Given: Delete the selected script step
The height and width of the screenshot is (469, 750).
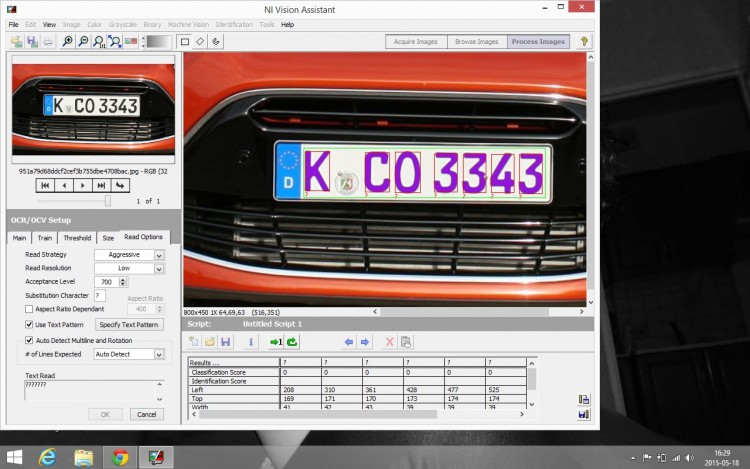Looking at the screenshot, I should coord(389,342).
